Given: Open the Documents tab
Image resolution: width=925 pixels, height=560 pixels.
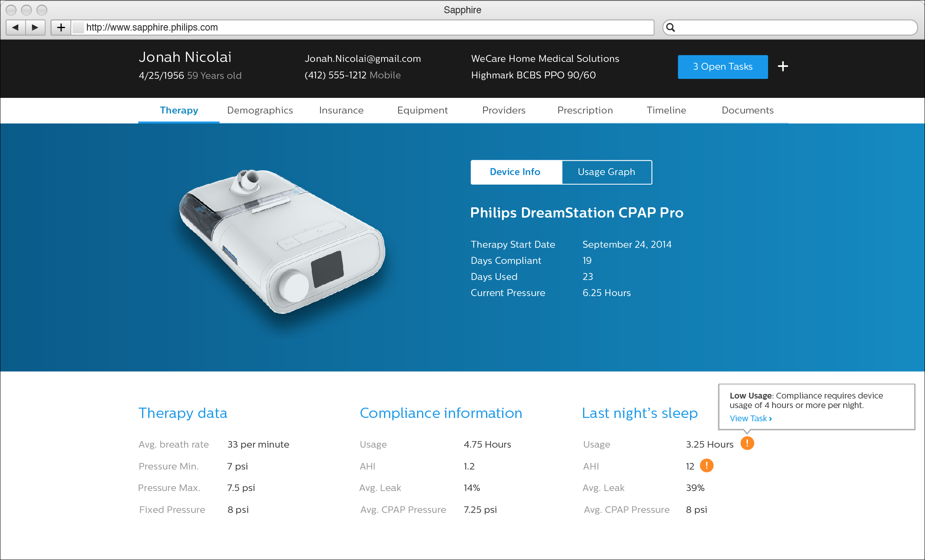Looking at the screenshot, I should click(747, 110).
